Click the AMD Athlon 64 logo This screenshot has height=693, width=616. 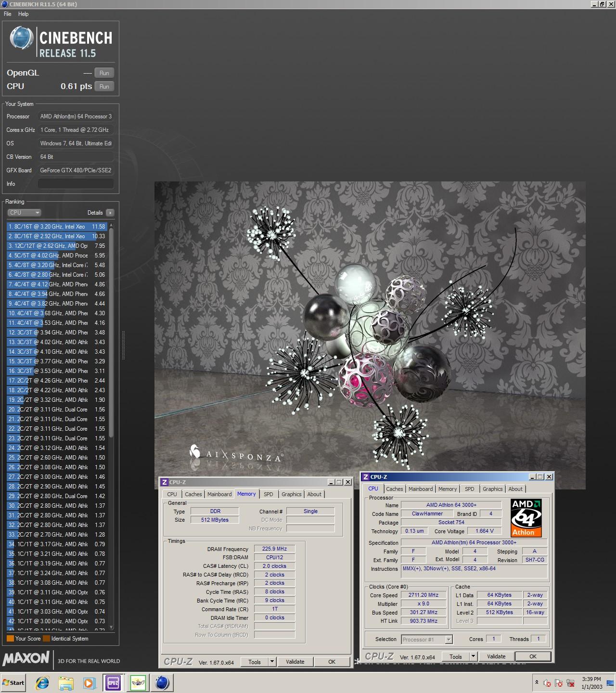tap(526, 518)
